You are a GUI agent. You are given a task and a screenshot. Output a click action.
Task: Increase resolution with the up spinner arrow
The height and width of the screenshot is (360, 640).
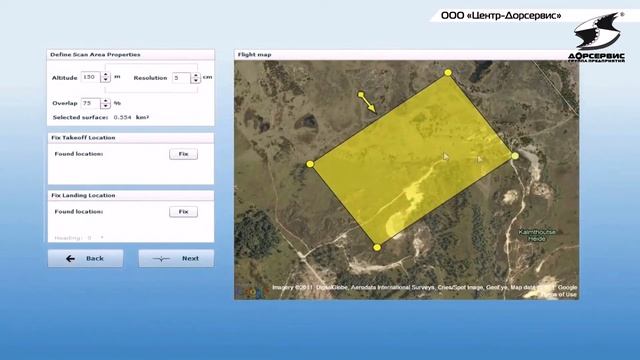196,76
